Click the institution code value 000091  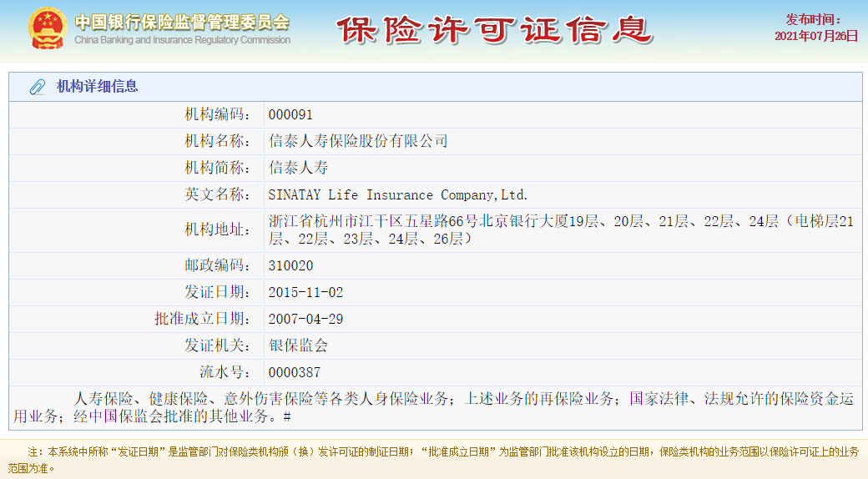coord(290,114)
